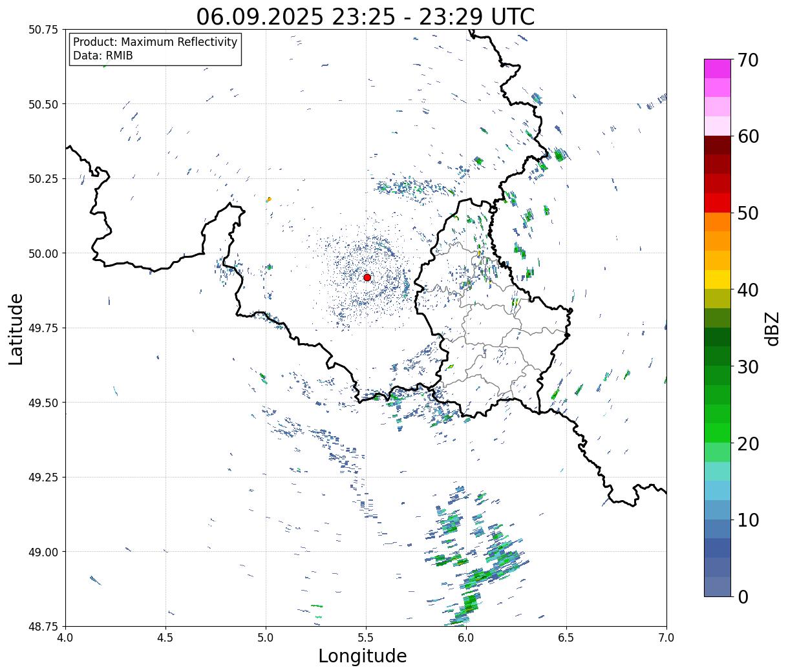
Task: Select the 'Data: RMIB' text line
Action: [103, 56]
